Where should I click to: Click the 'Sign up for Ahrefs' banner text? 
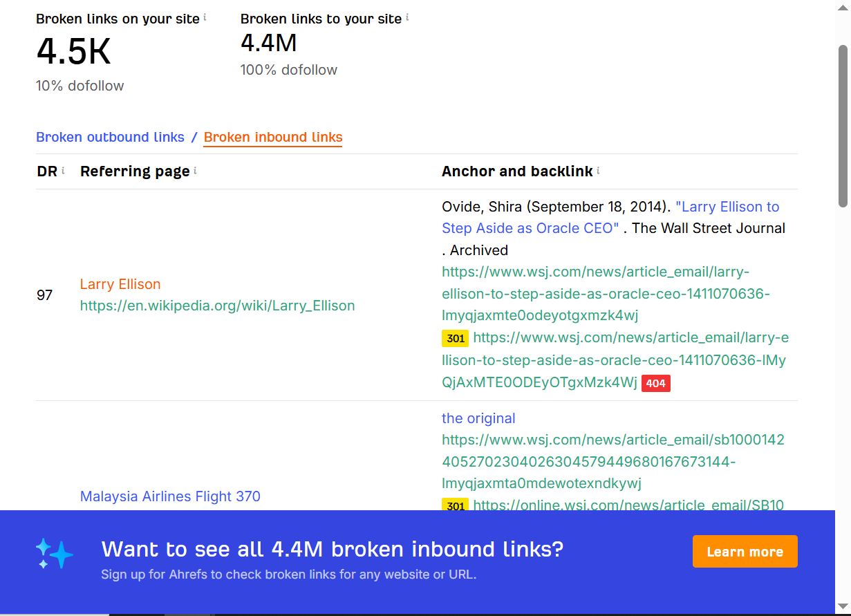point(288,575)
